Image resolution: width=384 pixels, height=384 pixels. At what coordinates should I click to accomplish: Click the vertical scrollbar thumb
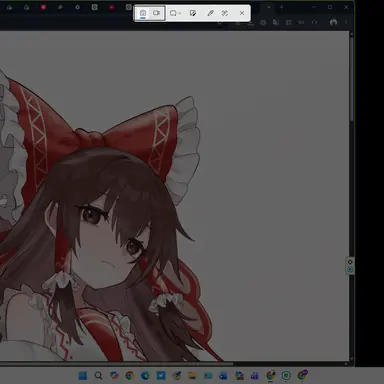click(351, 79)
